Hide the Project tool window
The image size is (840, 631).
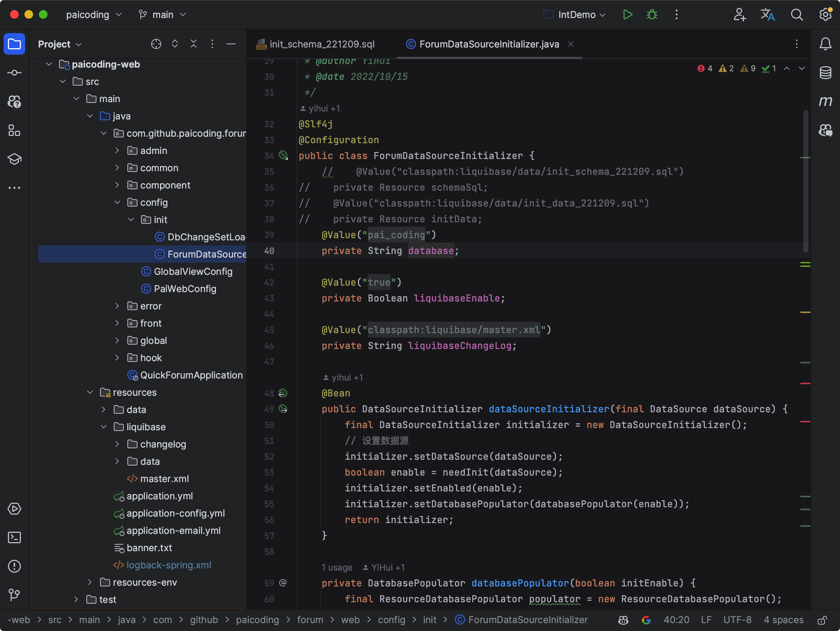[231, 44]
